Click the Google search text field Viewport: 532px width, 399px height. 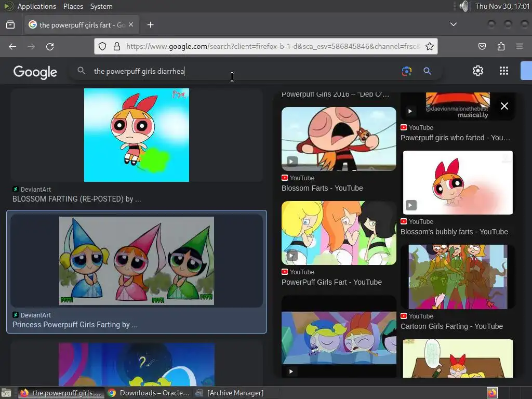tap(244, 71)
